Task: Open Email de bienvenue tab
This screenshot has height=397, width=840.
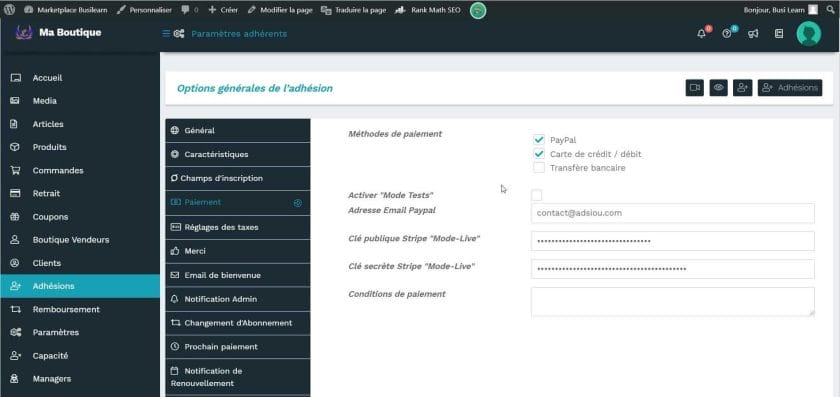Action: pos(238,275)
